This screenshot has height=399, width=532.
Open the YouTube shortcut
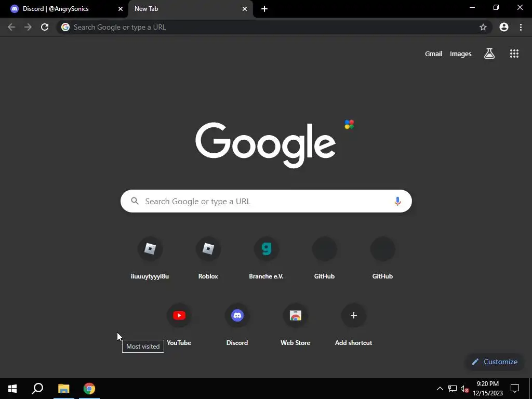(179, 324)
